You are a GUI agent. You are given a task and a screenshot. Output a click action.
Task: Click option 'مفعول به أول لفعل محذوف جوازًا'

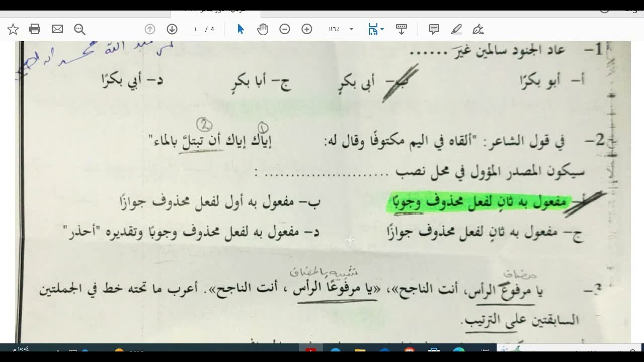(220, 203)
